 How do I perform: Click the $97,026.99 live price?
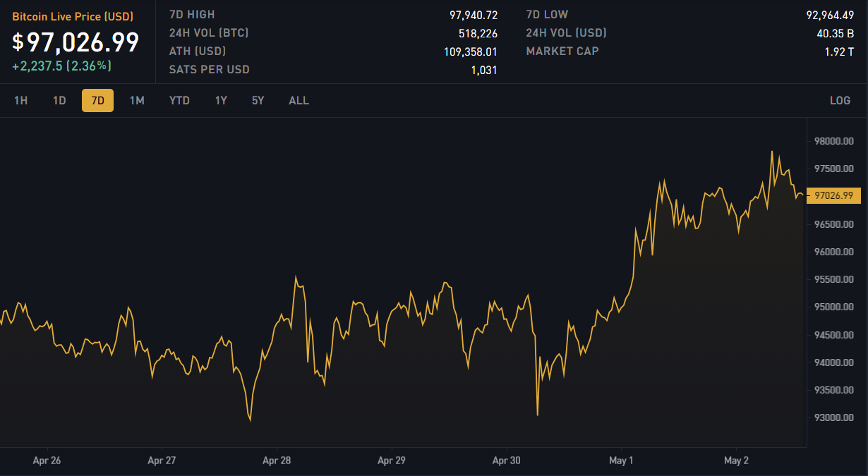point(76,42)
